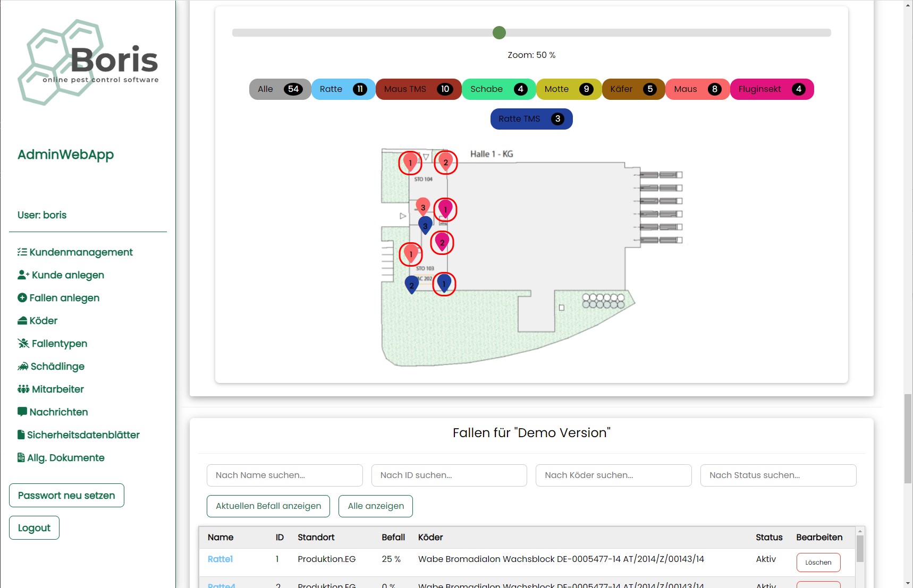Enable the Fluginsekt filter chip
913x588 pixels.
tap(771, 89)
